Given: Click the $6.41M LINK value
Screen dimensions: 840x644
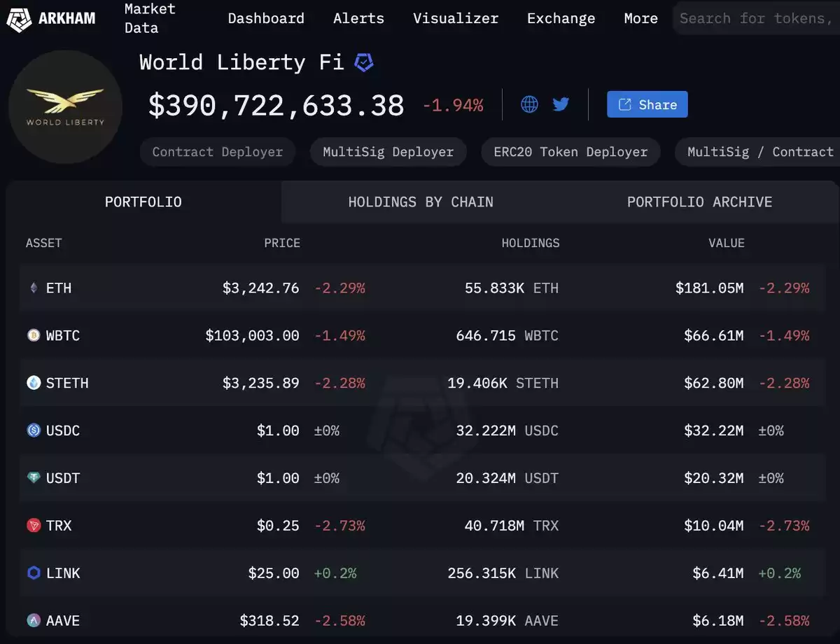Looking at the screenshot, I should click(x=718, y=573).
